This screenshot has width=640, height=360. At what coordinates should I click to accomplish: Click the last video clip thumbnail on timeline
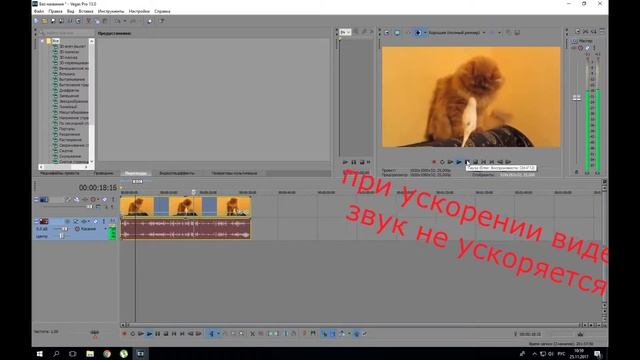tap(234, 206)
